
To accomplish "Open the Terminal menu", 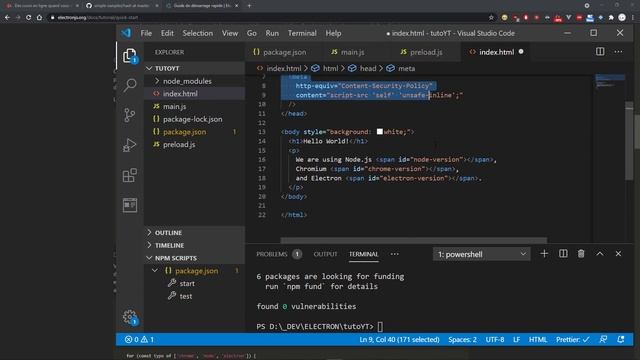I will (x=302, y=33).
